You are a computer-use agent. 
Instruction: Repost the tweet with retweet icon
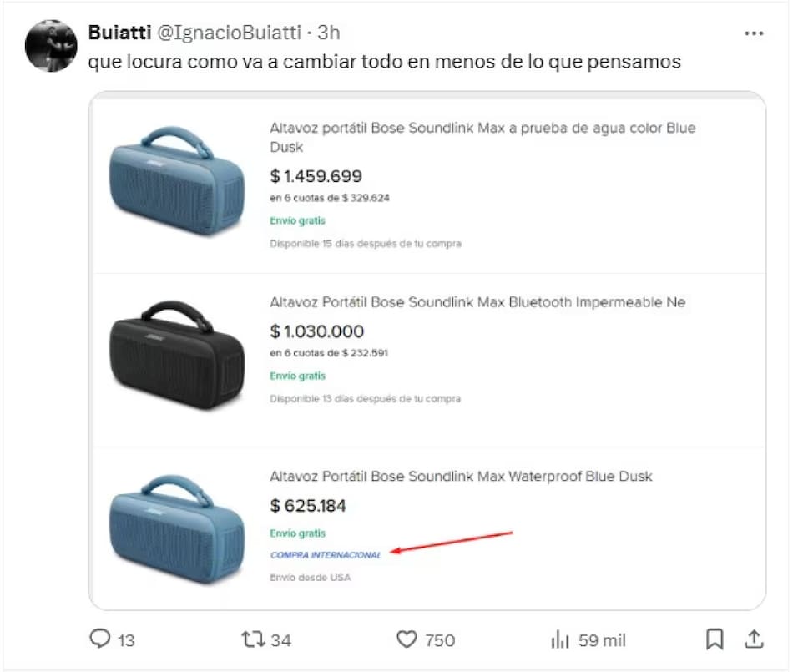pyautogui.click(x=252, y=640)
